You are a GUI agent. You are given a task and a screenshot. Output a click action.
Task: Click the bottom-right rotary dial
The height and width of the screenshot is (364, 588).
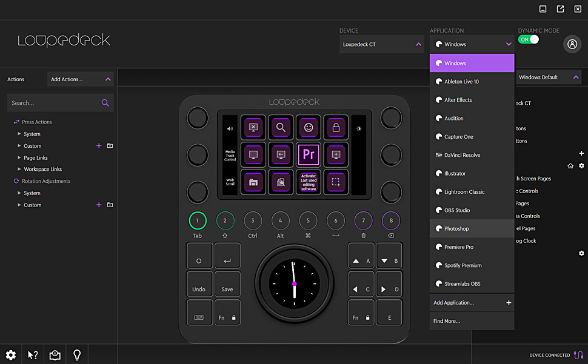(391, 192)
